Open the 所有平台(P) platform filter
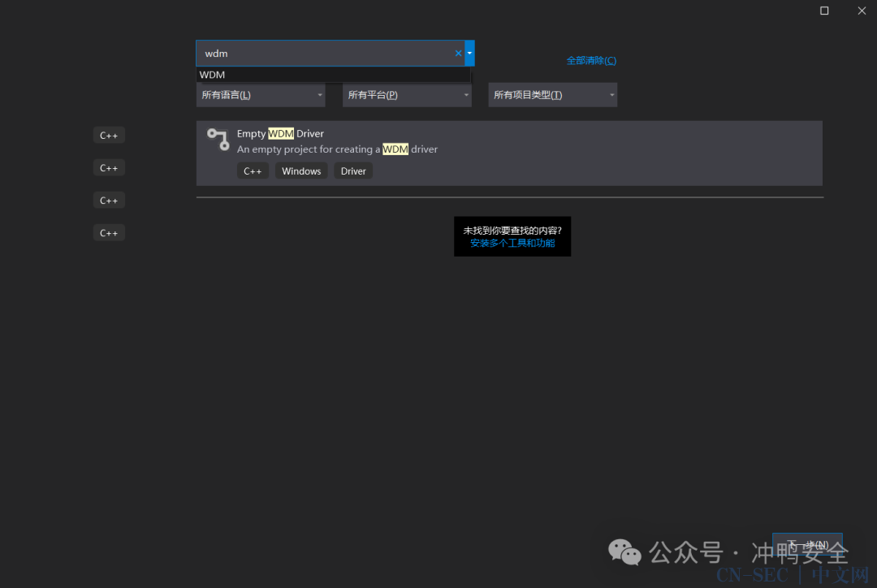Viewport: 877px width, 588px height. click(x=407, y=95)
